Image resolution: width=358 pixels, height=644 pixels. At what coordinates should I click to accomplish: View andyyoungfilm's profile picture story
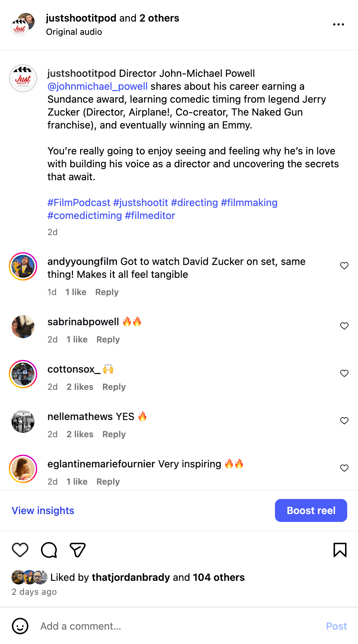tap(23, 266)
